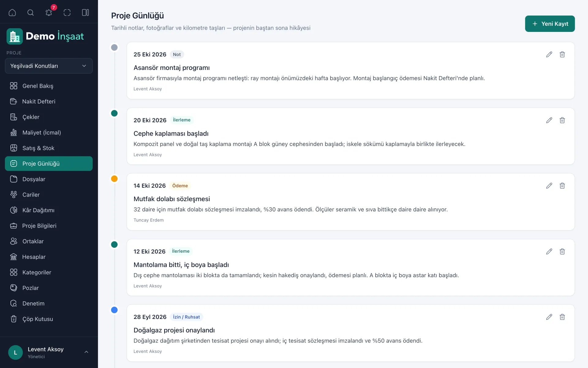Open Dosyalar section
This screenshot has width=588, height=368.
[x=49, y=179]
